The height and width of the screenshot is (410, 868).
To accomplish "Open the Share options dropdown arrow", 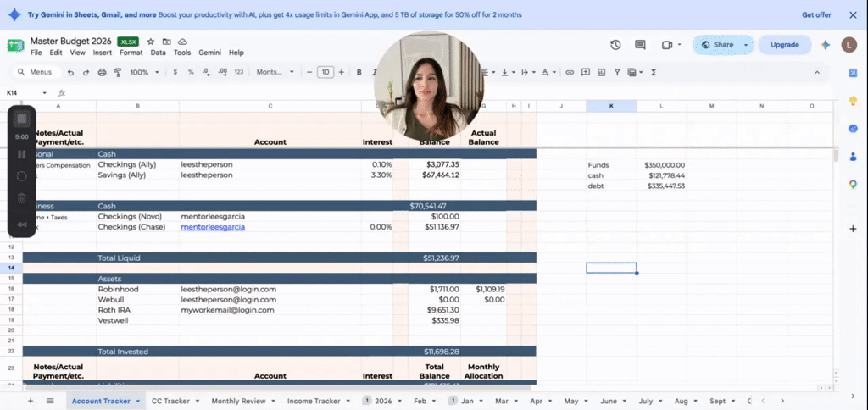I will pos(746,45).
